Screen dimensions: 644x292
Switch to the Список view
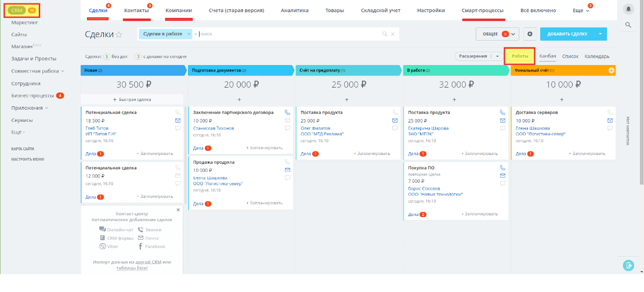[570, 56]
